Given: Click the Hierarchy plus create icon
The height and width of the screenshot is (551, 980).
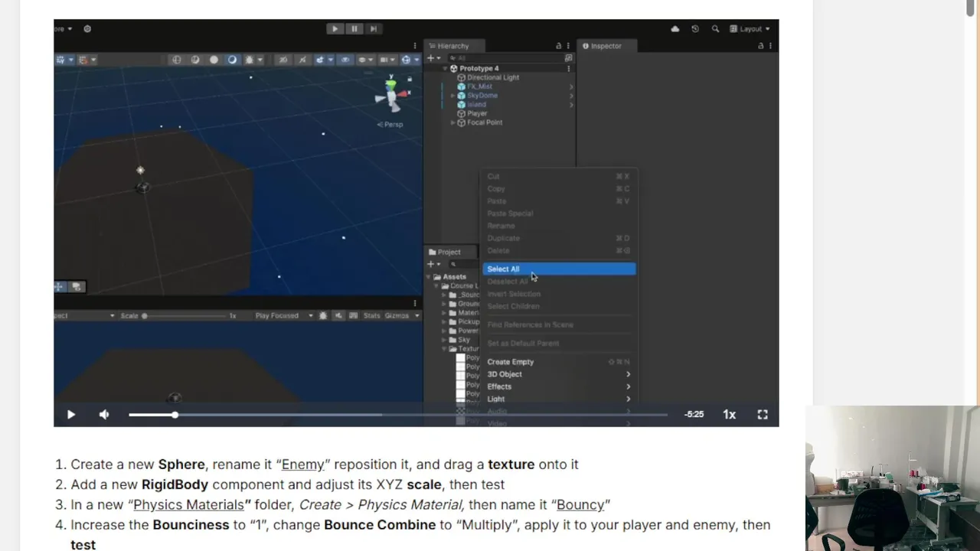Looking at the screenshot, I should click(431, 57).
